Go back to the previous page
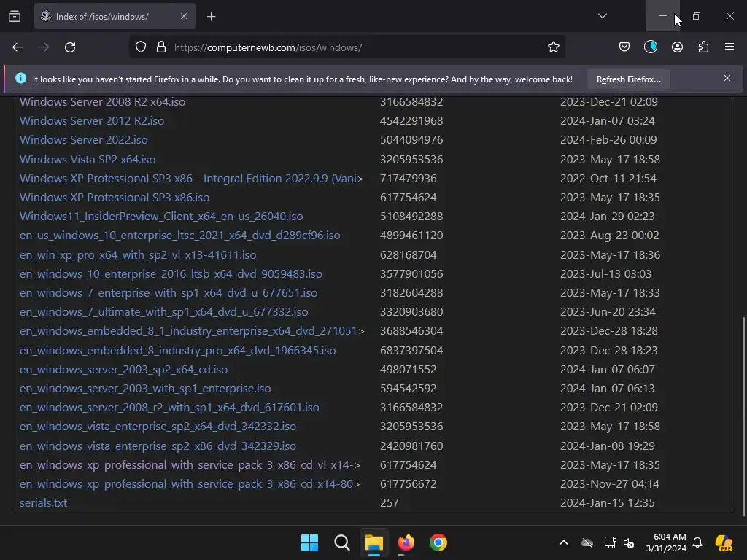747x560 pixels. pos(18,47)
